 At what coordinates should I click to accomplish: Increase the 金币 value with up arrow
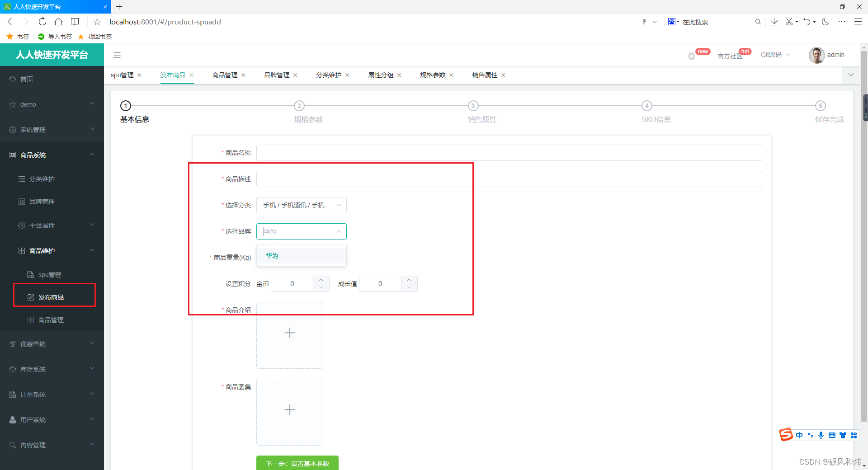321,280
